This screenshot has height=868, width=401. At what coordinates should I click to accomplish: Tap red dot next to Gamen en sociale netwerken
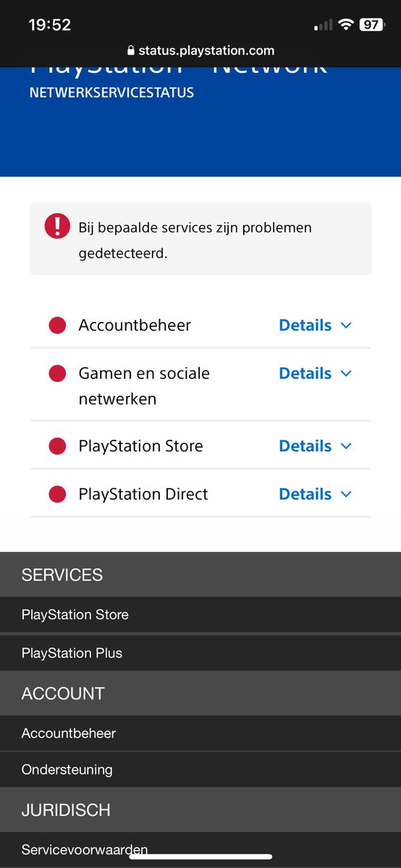tap(57, 374)
